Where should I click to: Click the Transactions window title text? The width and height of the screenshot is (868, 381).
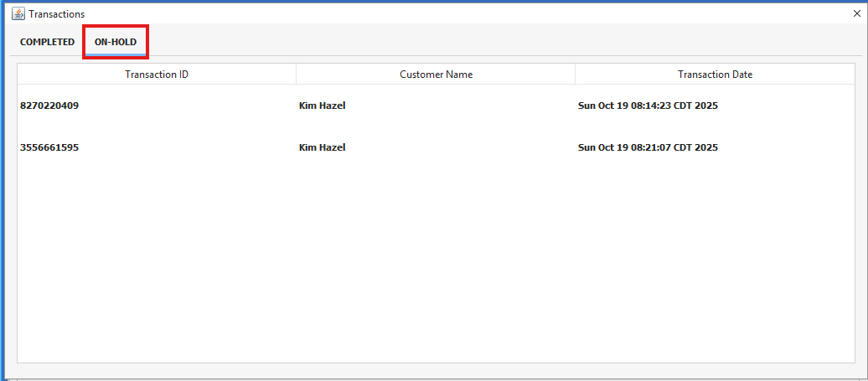click(x=56, y=14)
